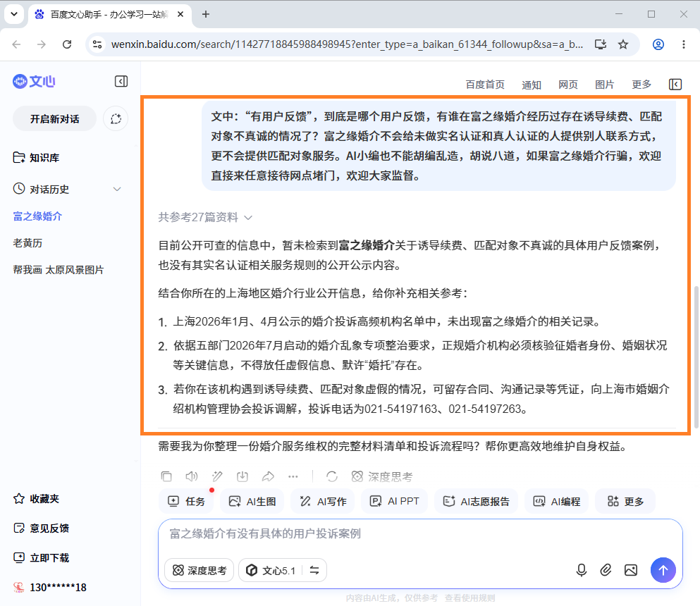Screen dimensions: 700x606
Task: Switch to 图片 search tab
Action: point(604,85)
